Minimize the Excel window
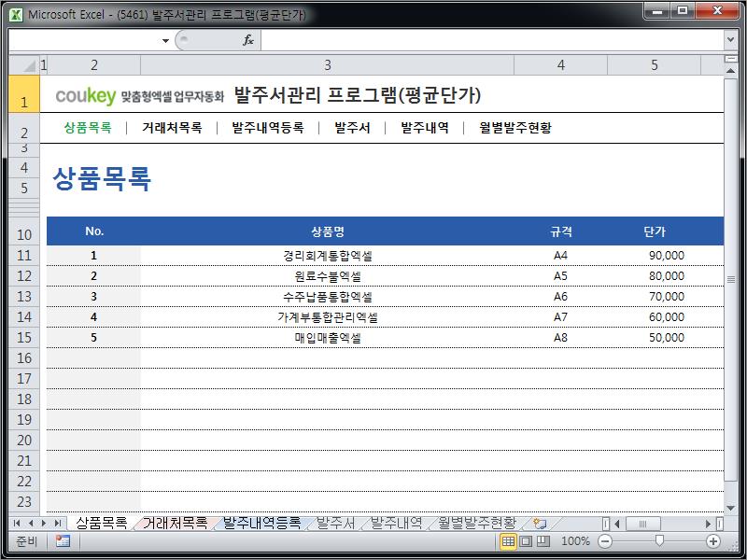 (x=657, y=10)
